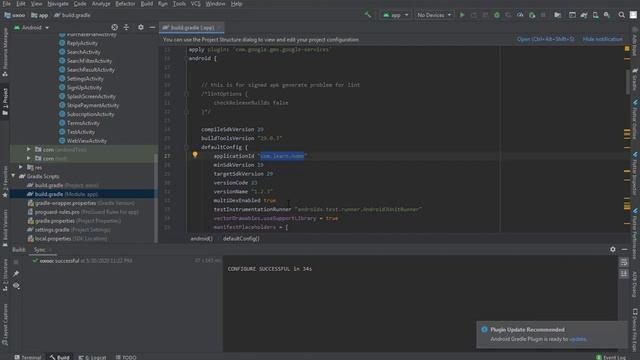Open Build panel gear settings
Screen dimensions: 640x360
coord(613,249)
